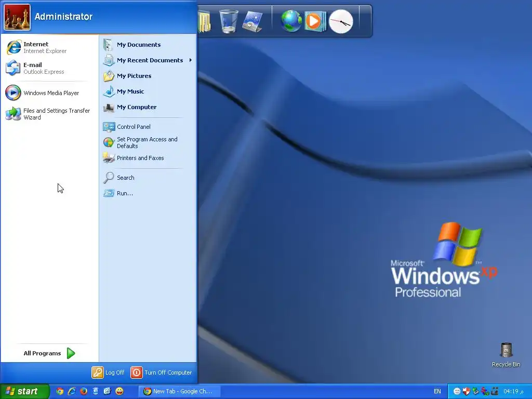This screenshot has height=399, width=532.
Task: Open Internet Explorer from the Start menu
Action: pos(49,47)
